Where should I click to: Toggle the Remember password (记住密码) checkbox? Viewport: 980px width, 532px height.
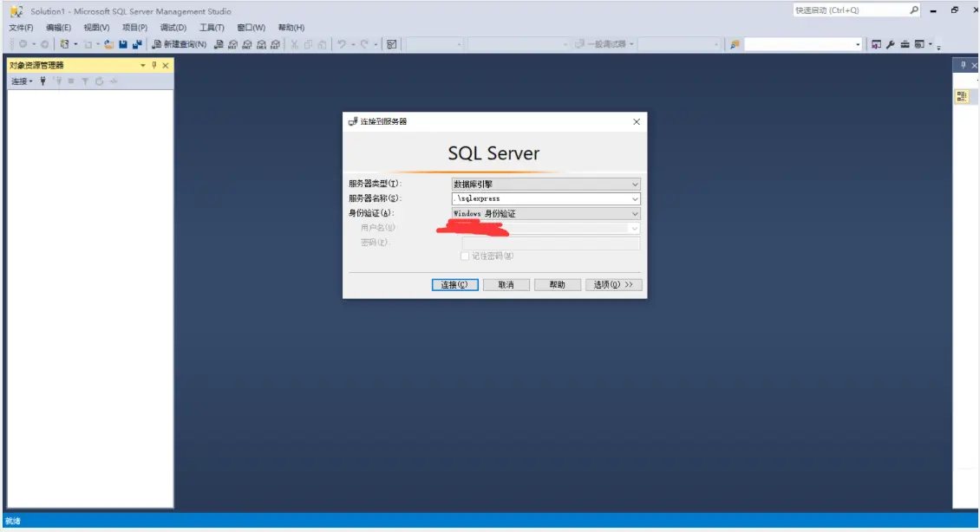465,256
